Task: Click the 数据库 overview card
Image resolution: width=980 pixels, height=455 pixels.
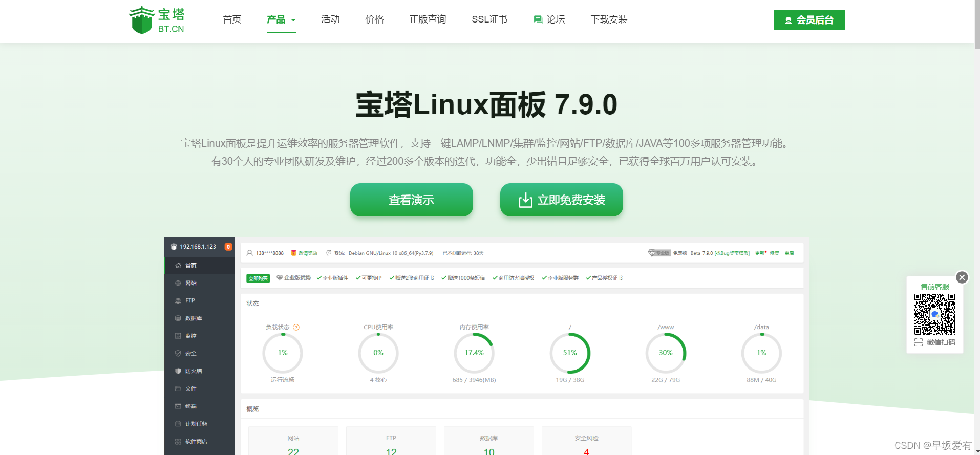Action: pos(489,441)
